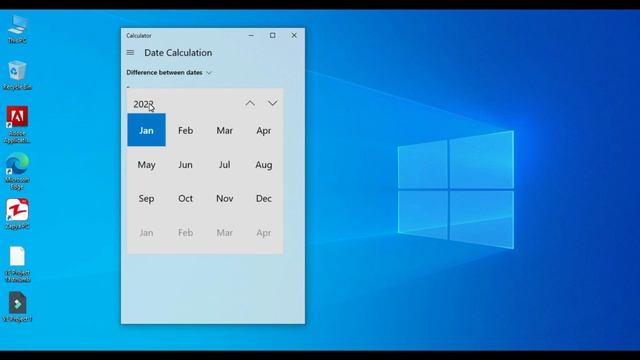Select the Aug month
640x360 pixels.
(264, 164)
